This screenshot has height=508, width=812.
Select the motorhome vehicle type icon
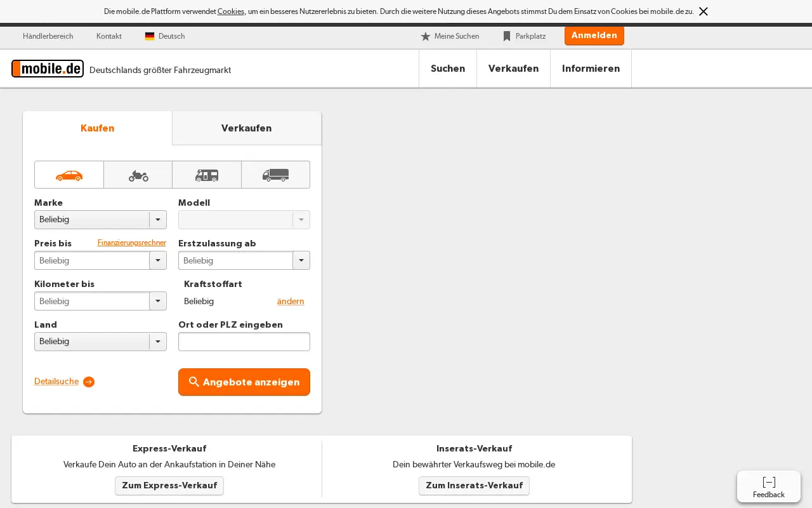[x=207, y=175]
